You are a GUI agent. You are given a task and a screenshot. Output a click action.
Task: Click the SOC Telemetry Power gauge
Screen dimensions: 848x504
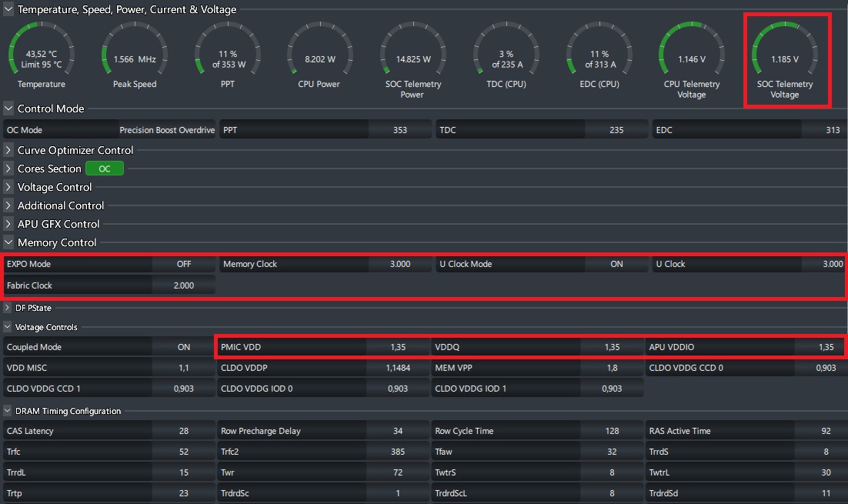413,59
